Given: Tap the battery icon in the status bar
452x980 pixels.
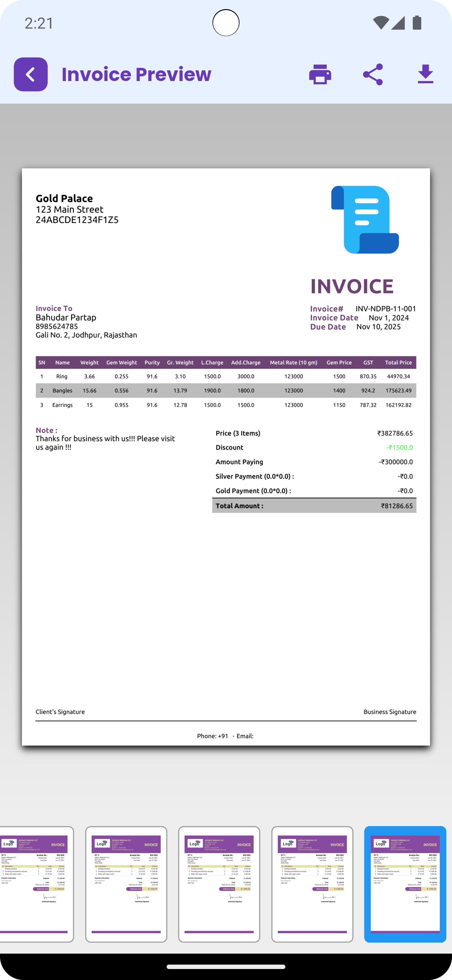Looking at the screenshot, I should click(417, 23).
